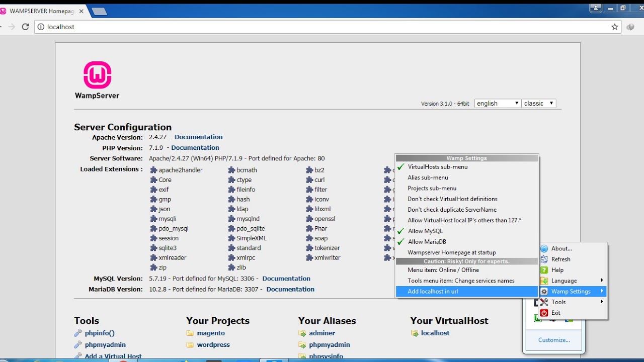Open phpmyadmin under Your Aliases
This screenshot has width=644, height=362.
click(x=330, y=345)
